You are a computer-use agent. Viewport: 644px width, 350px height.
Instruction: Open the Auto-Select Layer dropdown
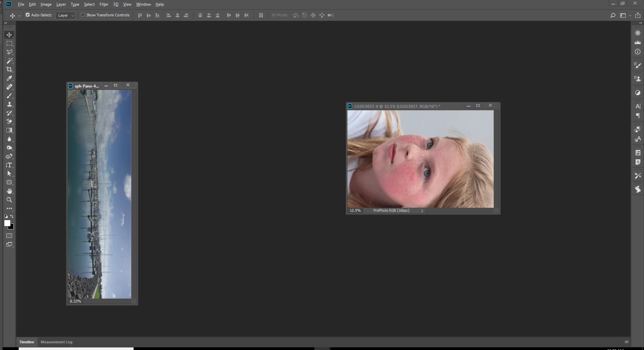point(65,15)
